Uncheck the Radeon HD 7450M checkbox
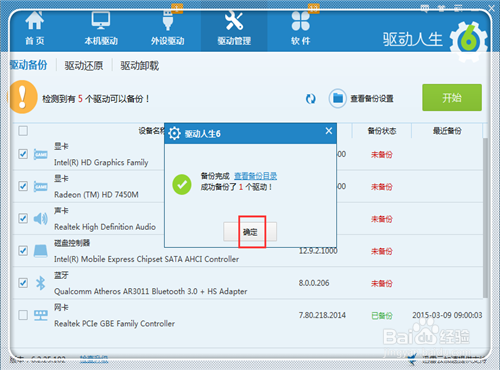The width and height of the screenshot is (500, 370). pyautogui.click(x=23, y=186)
